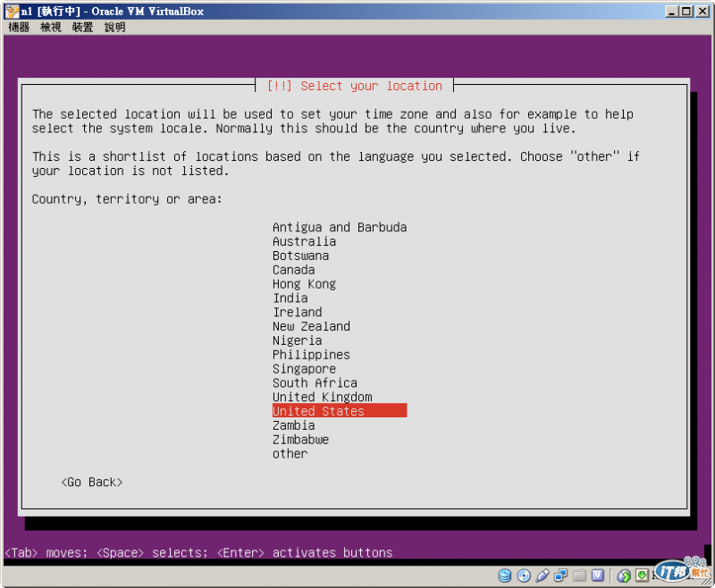Maximize the VirtualBox window
The image size is (715, 588).
point(686,12)
